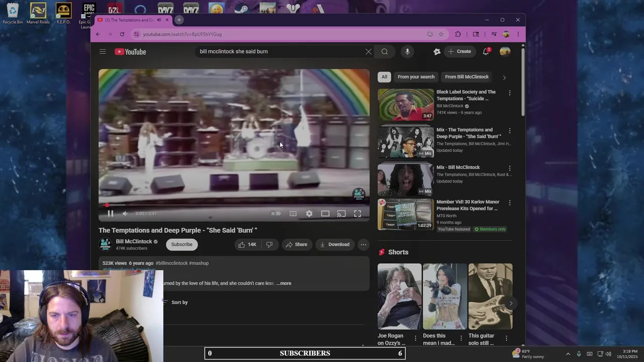Open Black Label Society video thumbnail
This screenshot has height=362, width=644.
(x=406, y=105)
